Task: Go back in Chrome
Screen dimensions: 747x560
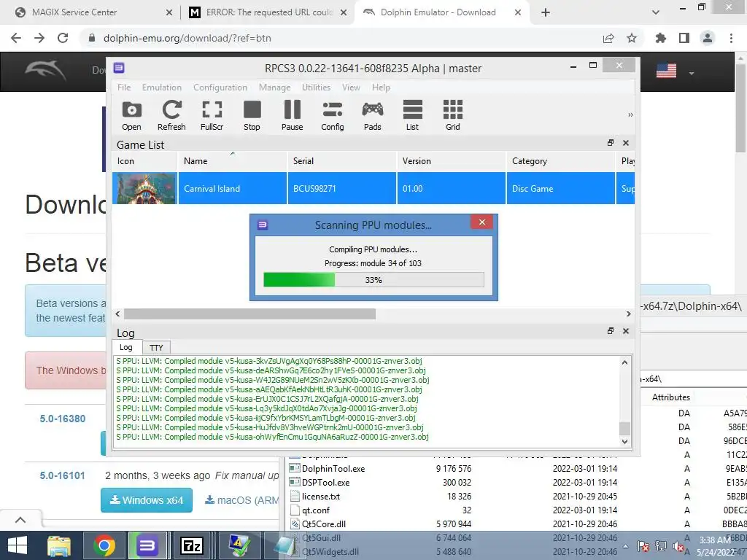Action: click(16, 38)
